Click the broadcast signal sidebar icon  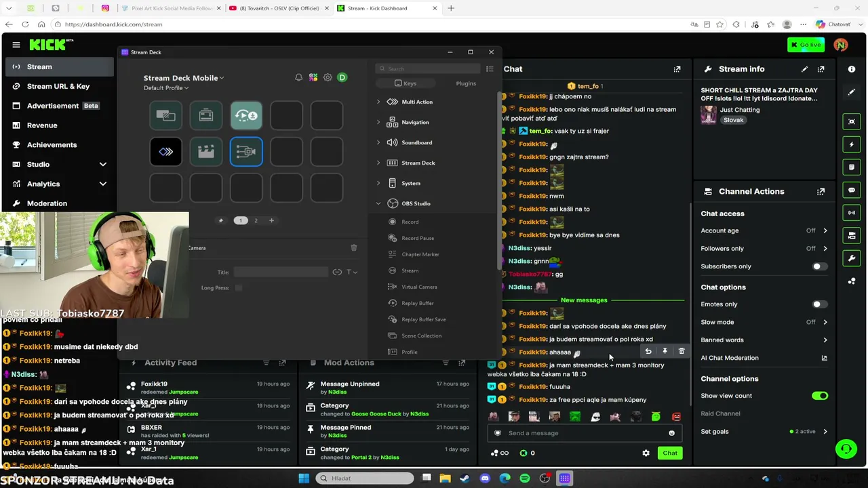(x=852, y=213)
